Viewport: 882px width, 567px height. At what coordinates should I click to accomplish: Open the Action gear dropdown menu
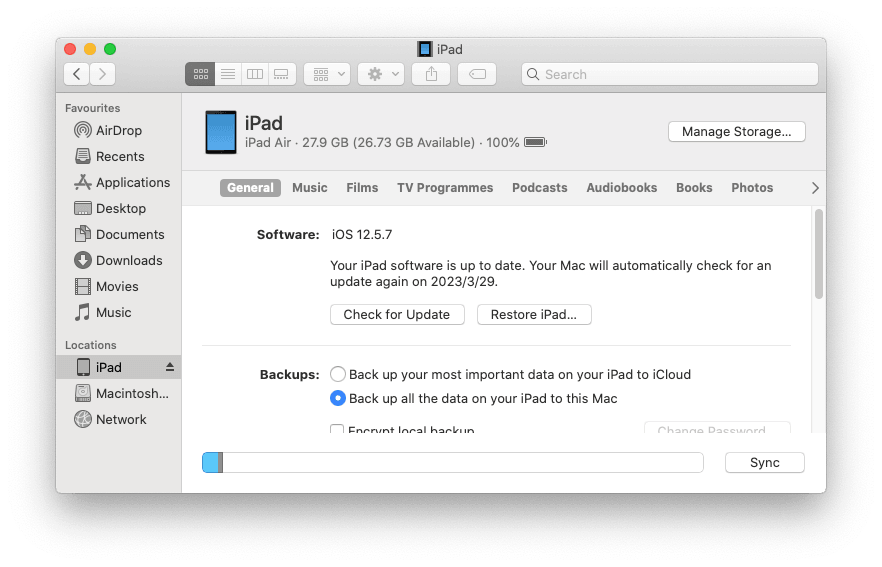(381, 74)
